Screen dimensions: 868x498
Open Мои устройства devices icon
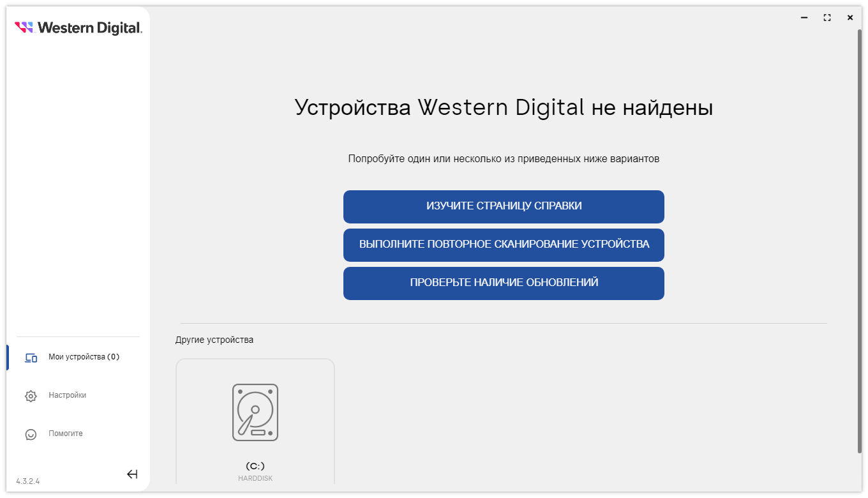(31, 358)
